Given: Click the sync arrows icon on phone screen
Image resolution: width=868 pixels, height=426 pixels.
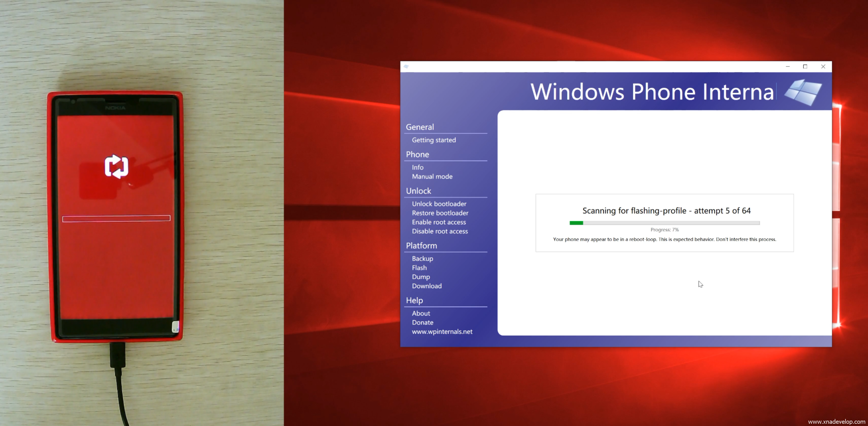Looking at the screenshot, I should tap(116, 166).
